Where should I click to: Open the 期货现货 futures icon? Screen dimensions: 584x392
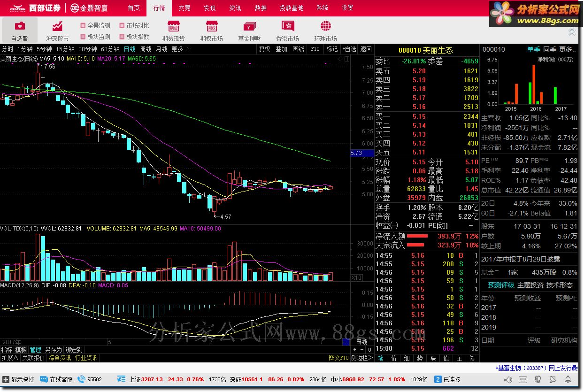[174, 26]
